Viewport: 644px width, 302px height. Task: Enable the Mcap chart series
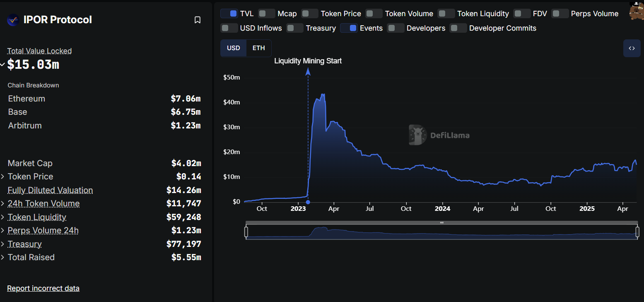point(267,14)
